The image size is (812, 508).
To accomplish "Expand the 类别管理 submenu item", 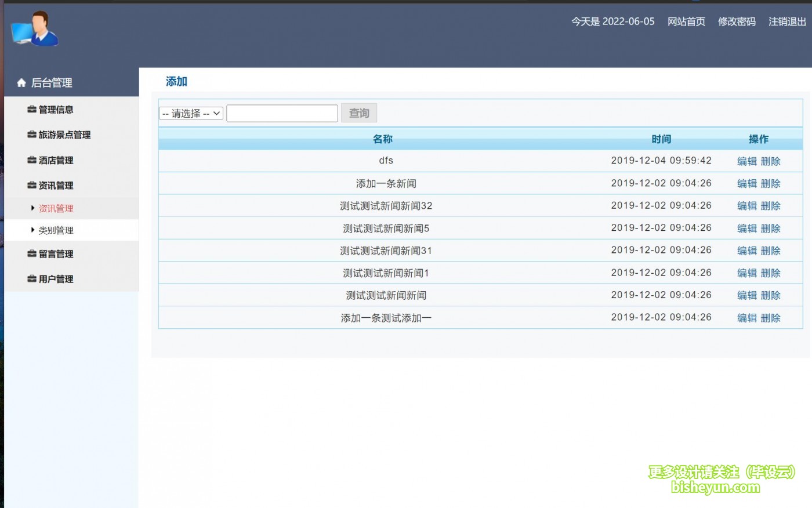I will tap(56, 230).
